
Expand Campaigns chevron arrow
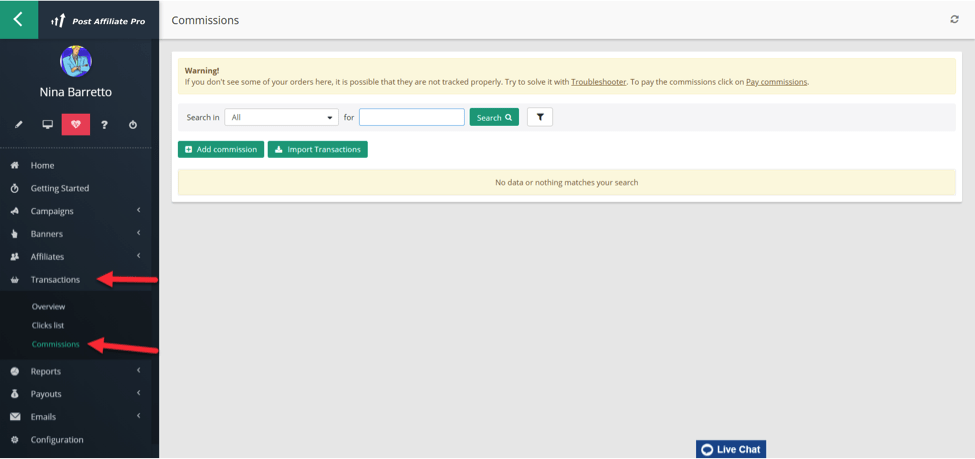[x=139, y=211]
